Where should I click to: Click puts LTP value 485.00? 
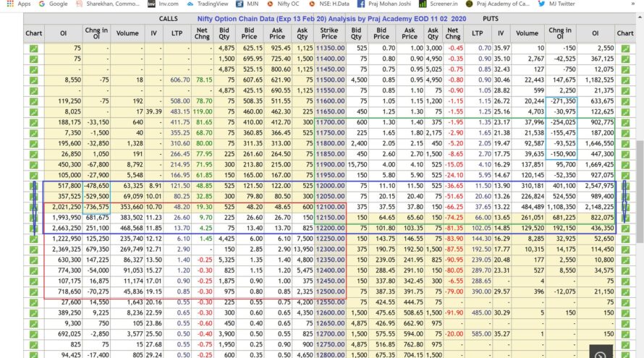click(481, 313)
